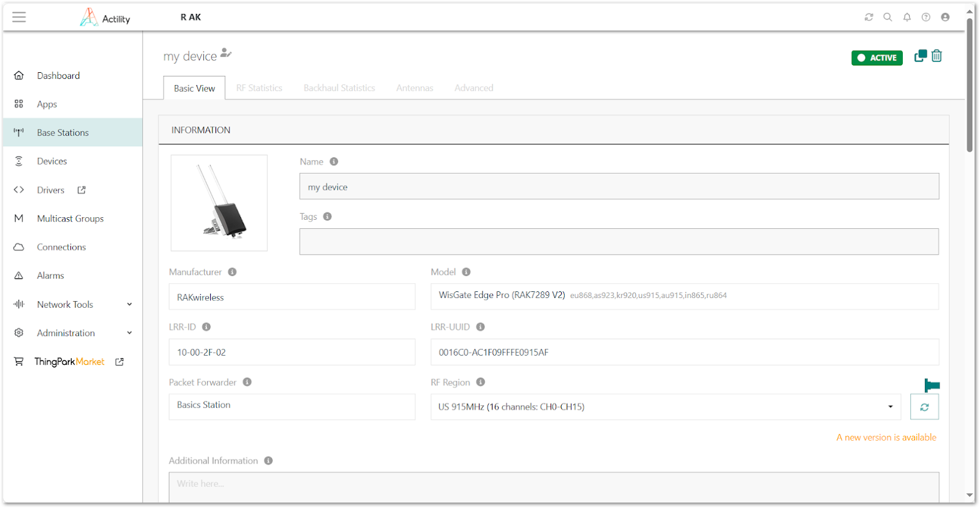Open the help question mark icon
This screenshot has width=980, height=508.
coord(926,17)
